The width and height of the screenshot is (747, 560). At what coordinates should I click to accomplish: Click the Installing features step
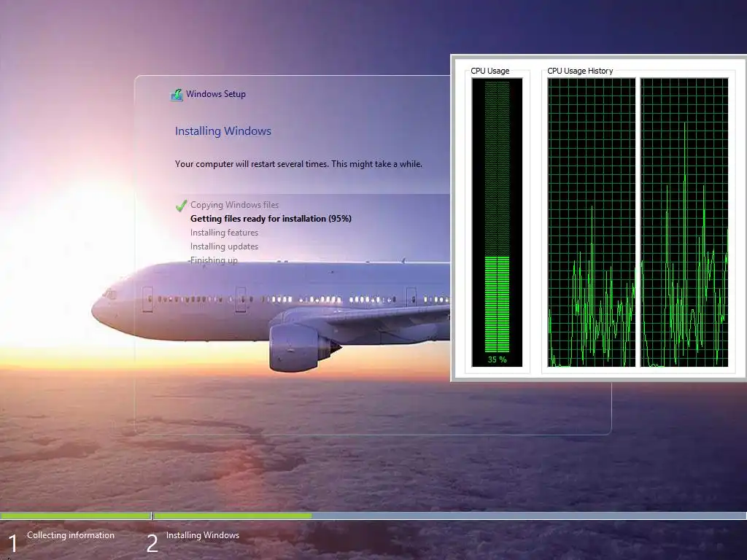[x=224, y=233]
